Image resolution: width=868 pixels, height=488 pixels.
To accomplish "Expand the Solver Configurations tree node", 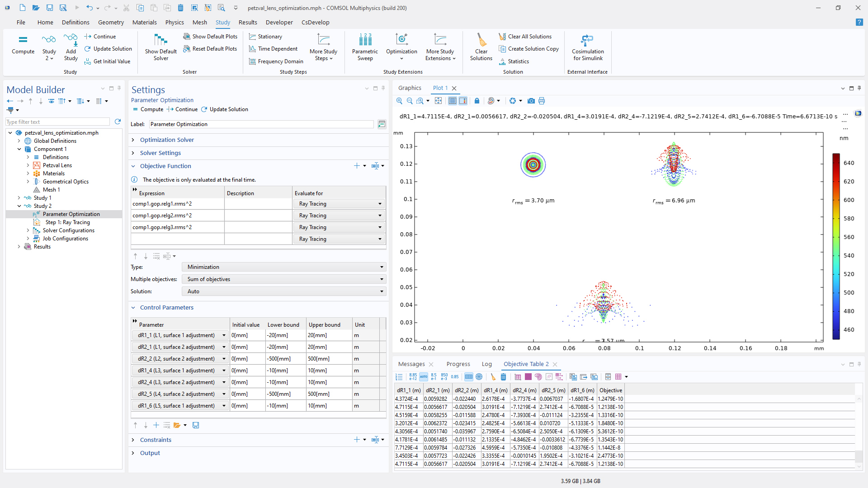I will tap(28, 230).
